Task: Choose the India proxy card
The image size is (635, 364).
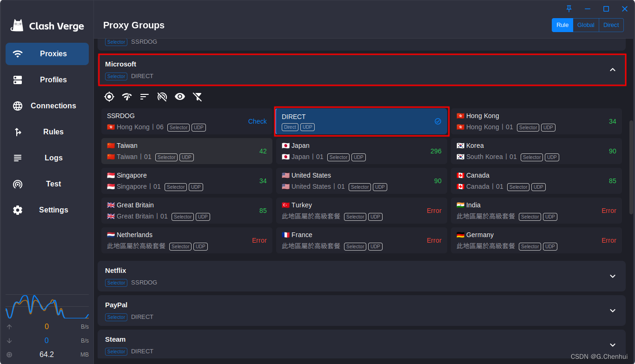Action: tap(536, 211)
